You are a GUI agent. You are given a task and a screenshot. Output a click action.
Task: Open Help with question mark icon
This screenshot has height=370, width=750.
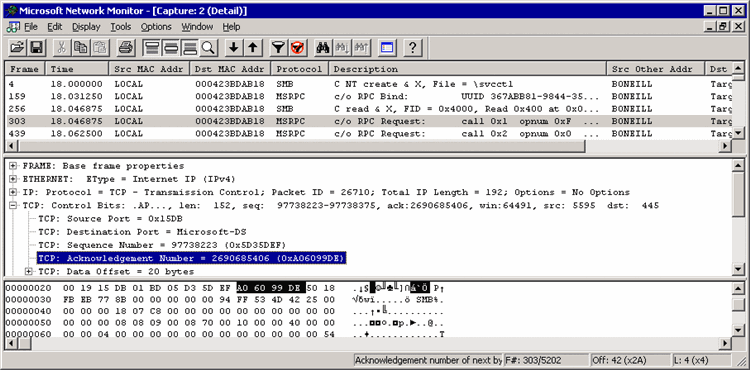click(412, 47)
